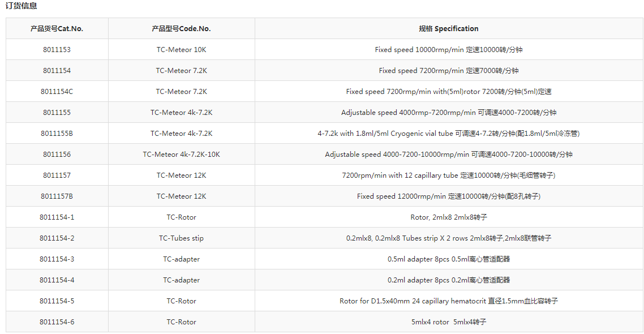Click the TC-Meteor 10K code cell
Screen dimensions: 644x334
click(182, 49)
